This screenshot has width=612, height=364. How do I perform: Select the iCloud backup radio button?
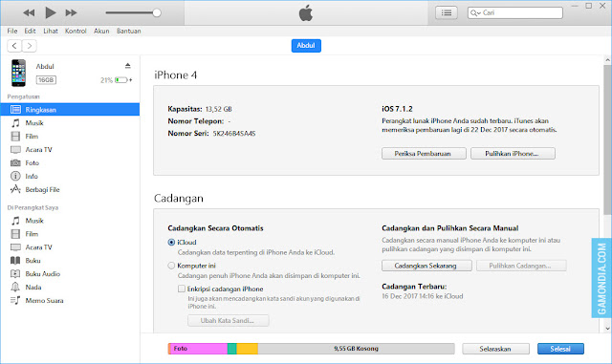click(171, 243)
